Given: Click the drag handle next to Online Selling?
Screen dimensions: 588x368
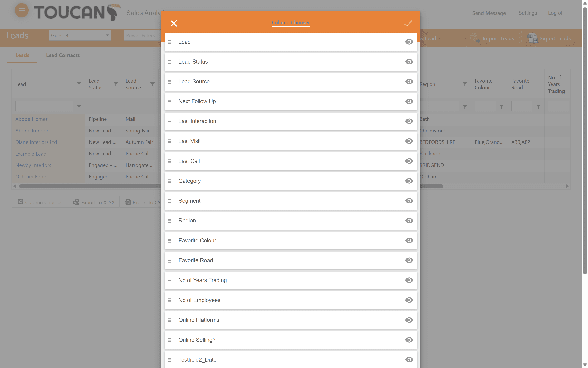Looking at the screenshot, I should 170,340.
